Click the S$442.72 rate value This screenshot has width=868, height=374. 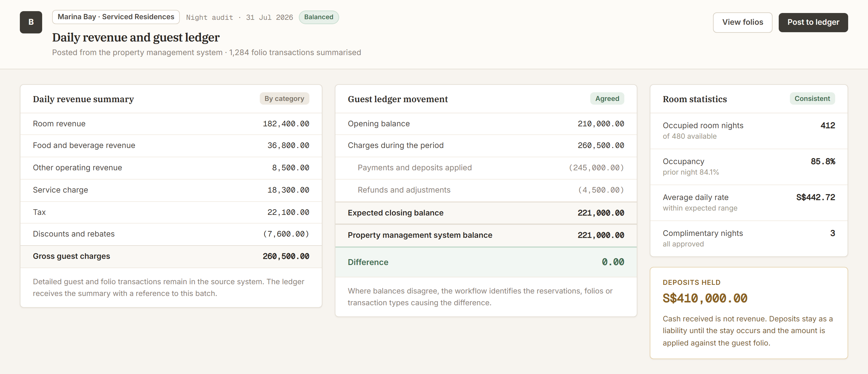click(x=815, y=197)
